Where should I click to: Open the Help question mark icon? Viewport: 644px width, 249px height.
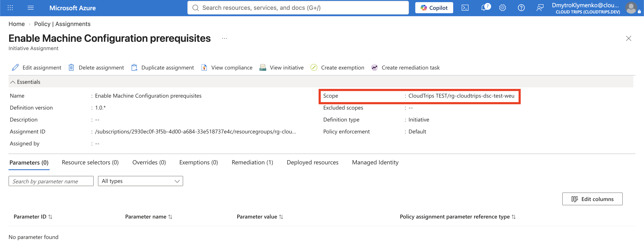tap(521, 8)
